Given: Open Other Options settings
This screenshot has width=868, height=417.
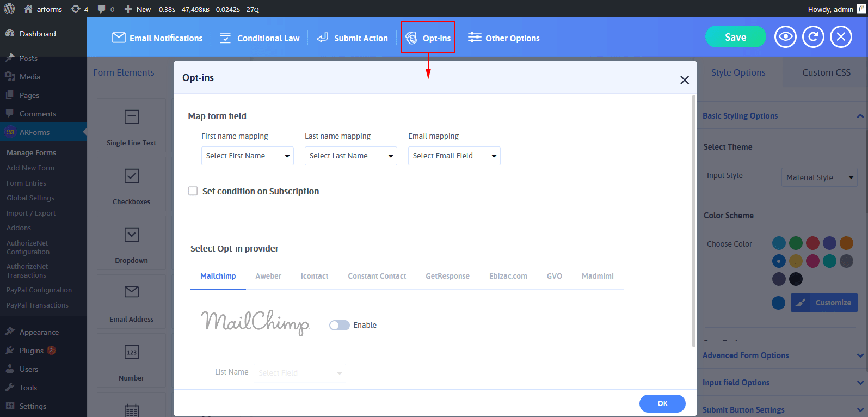Looking at the screenshot, I should point(504,38).
